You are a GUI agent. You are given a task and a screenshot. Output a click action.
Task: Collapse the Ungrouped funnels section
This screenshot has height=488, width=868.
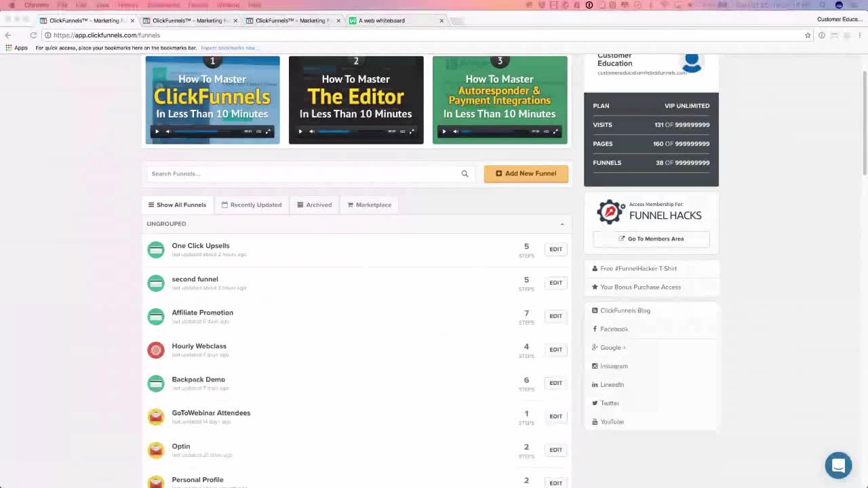(x=562, y=224)
